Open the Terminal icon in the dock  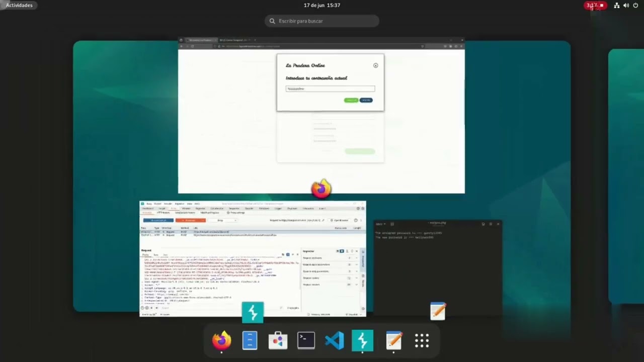[306, 341]
